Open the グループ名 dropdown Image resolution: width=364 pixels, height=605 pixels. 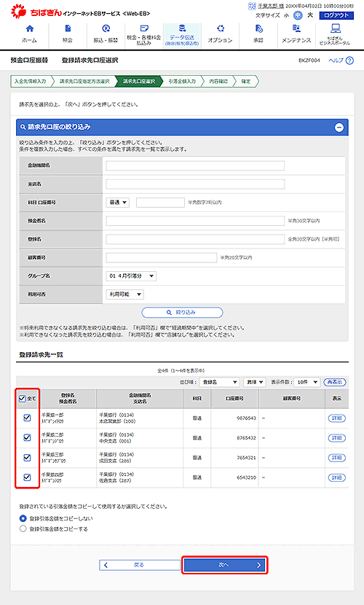pyautogui.click(x=131, y=276)
